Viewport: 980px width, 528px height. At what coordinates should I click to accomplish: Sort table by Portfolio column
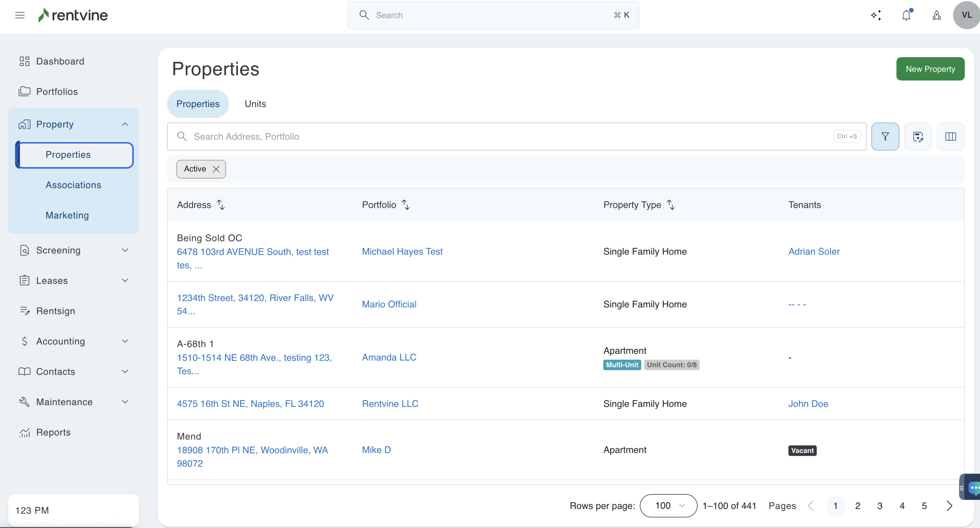click(406, 205)
